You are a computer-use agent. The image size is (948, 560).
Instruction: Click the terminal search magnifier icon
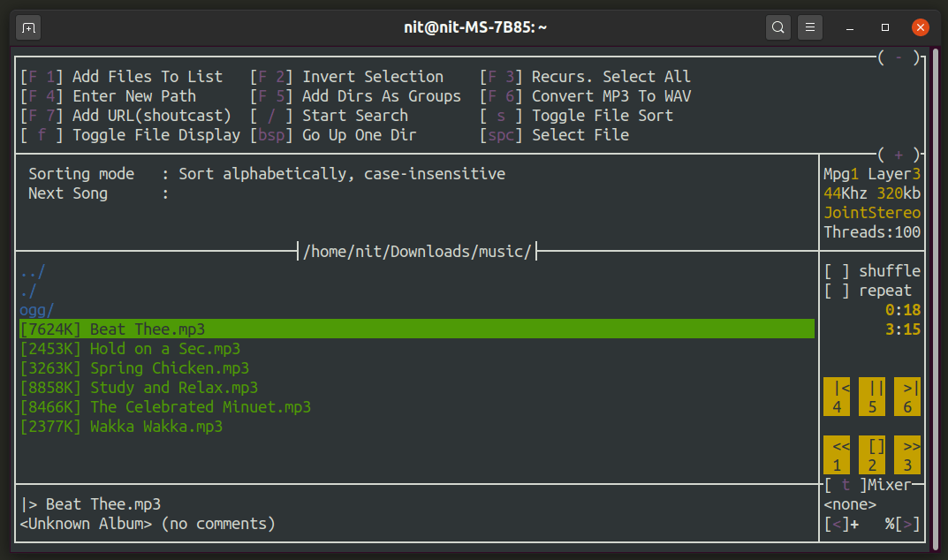click(x=777, y=27)
